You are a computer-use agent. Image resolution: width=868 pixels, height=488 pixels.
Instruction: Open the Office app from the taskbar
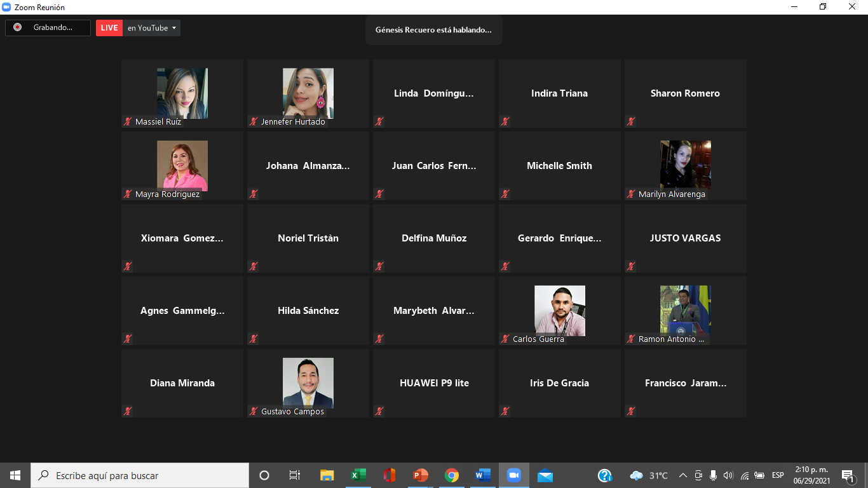click(x=390, y=475)
